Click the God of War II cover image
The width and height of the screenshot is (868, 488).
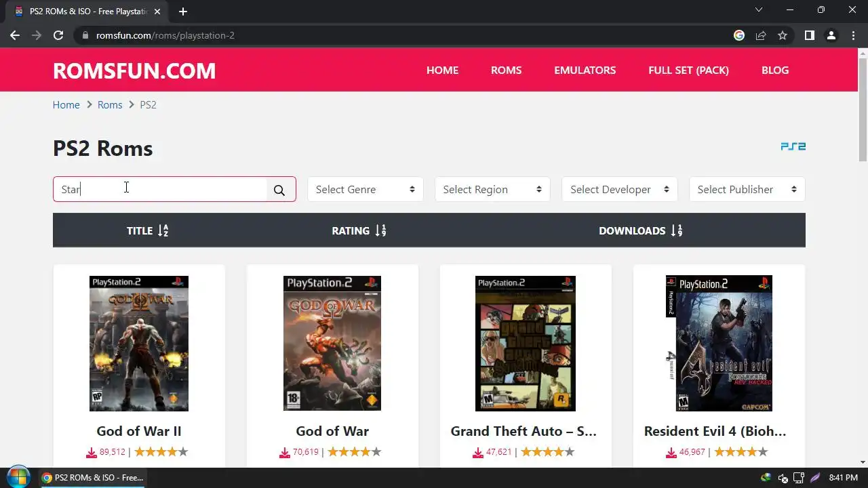coord(139,344)
